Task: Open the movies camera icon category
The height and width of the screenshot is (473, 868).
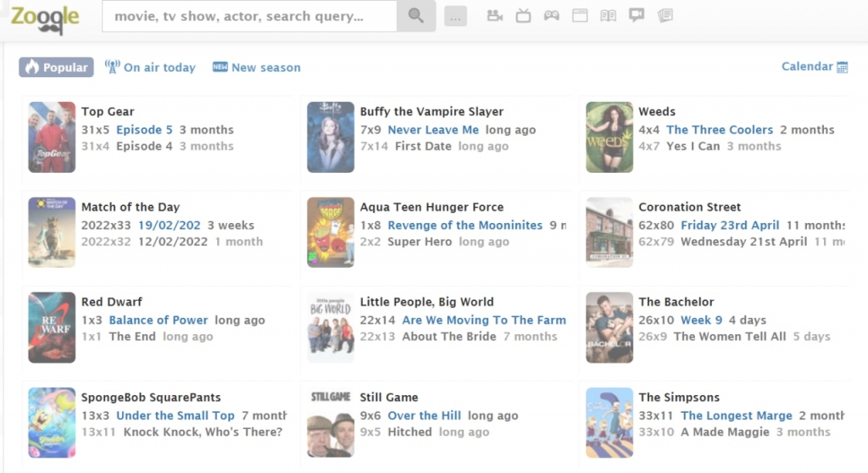Action: click(494, 15)
